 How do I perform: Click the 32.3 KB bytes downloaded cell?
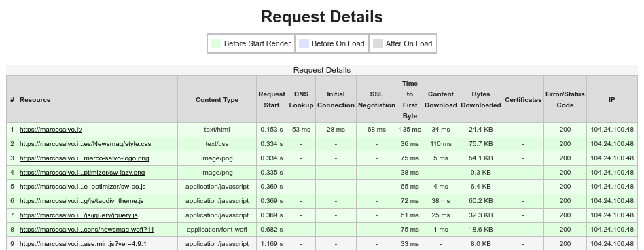480,215
